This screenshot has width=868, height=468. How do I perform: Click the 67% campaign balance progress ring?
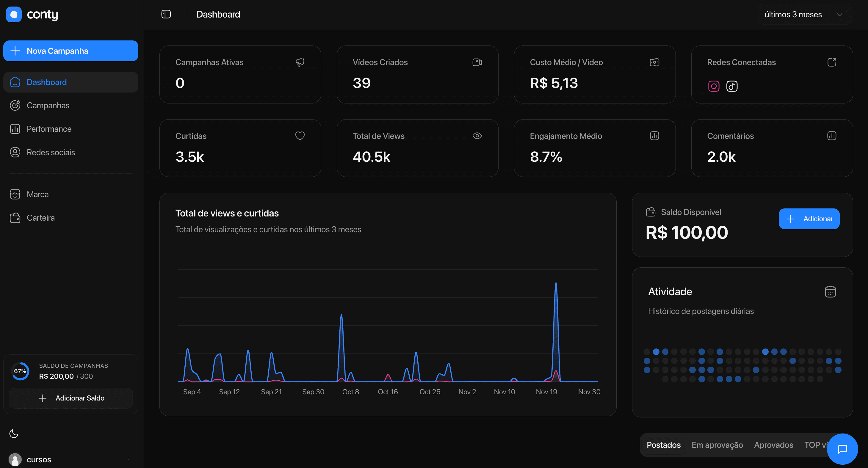click(20, 371)
